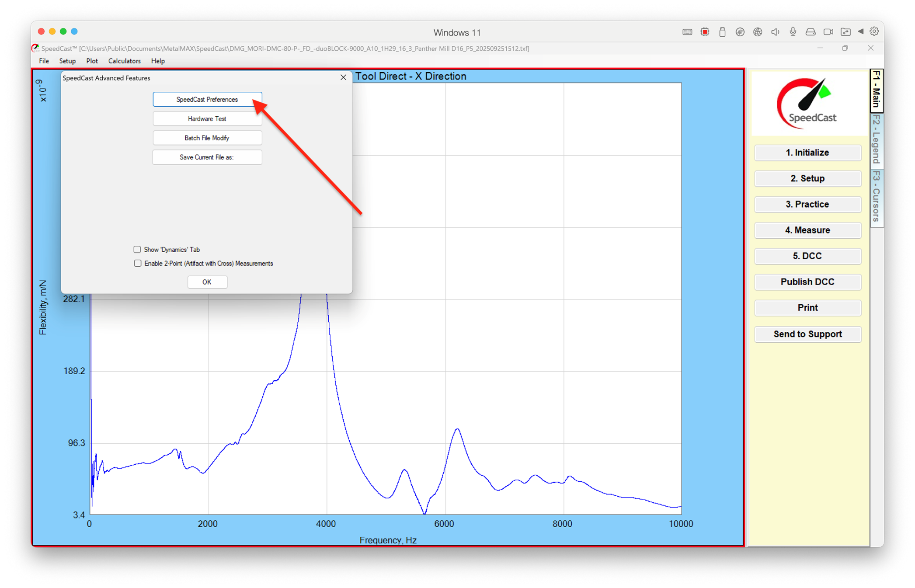Click the Print button
915x588 pixels.
click(807, 308)
